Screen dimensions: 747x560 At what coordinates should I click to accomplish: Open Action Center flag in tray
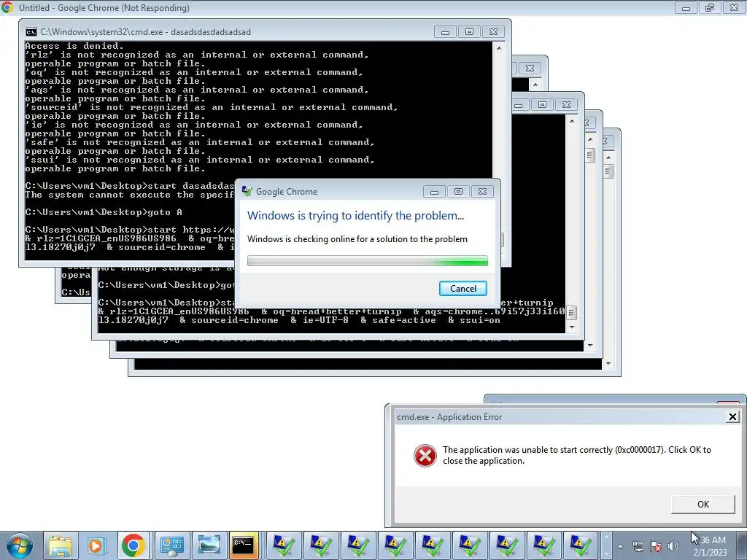[x=656, y=546]
